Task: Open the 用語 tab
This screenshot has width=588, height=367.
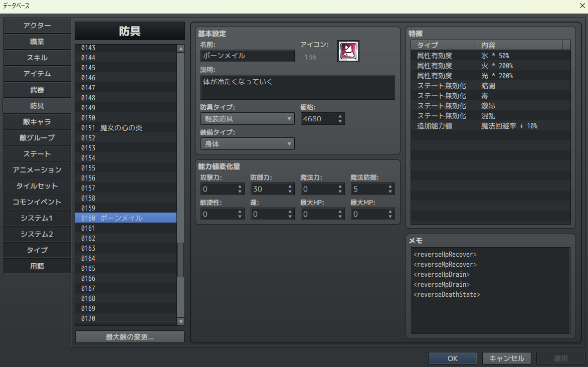Action: (37, 266)
